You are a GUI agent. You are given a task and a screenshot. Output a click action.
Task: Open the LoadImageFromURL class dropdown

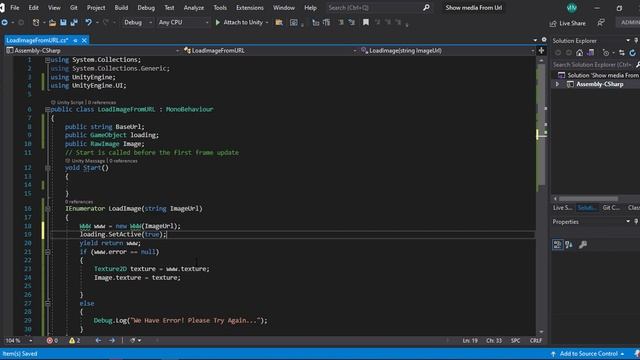(270, 51)
